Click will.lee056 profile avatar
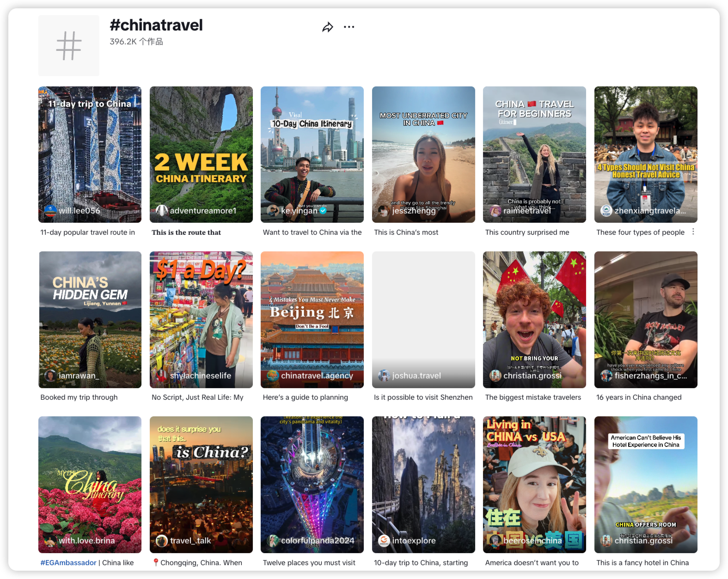This screenshot has width=728, height=579. click(x=50, y=211)
